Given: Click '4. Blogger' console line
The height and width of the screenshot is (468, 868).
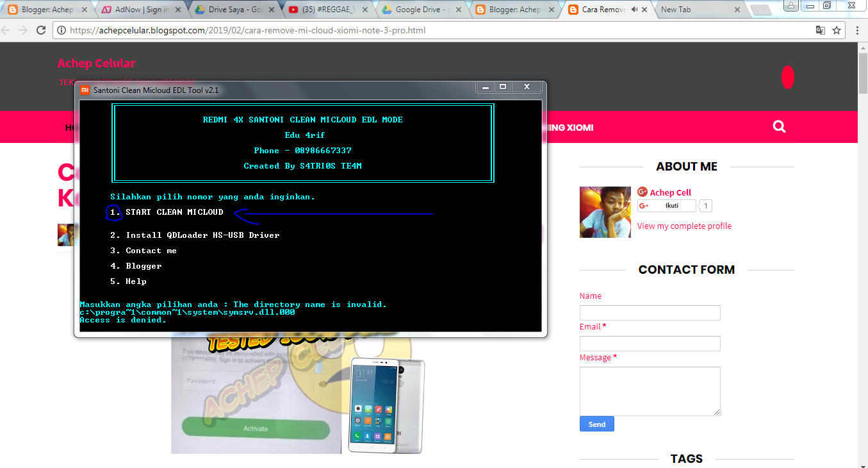Looking at the screenshot, I should click(136, 266).
